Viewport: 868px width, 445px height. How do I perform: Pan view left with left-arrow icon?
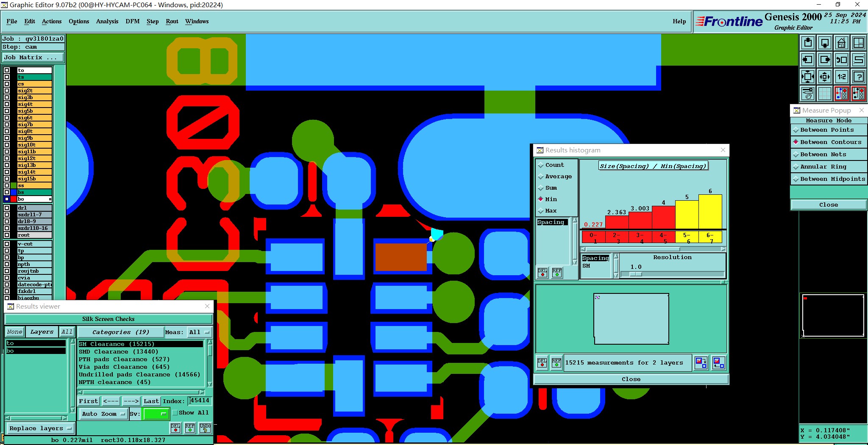click(x=808, y=60)
